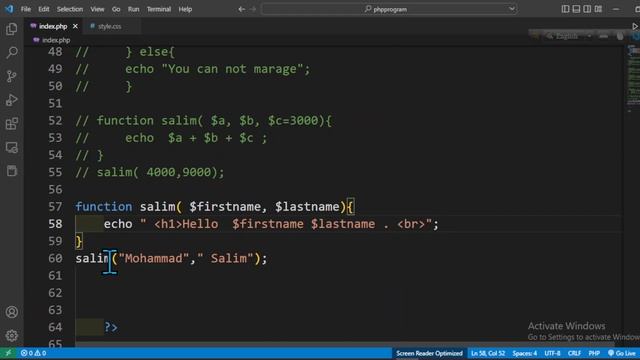Open errors and warnings count in status bar

coord(33,353)
